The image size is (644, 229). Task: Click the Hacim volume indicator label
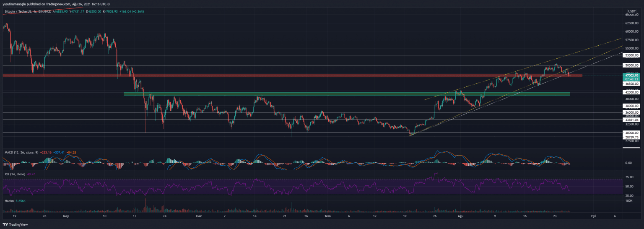[9, 201]
